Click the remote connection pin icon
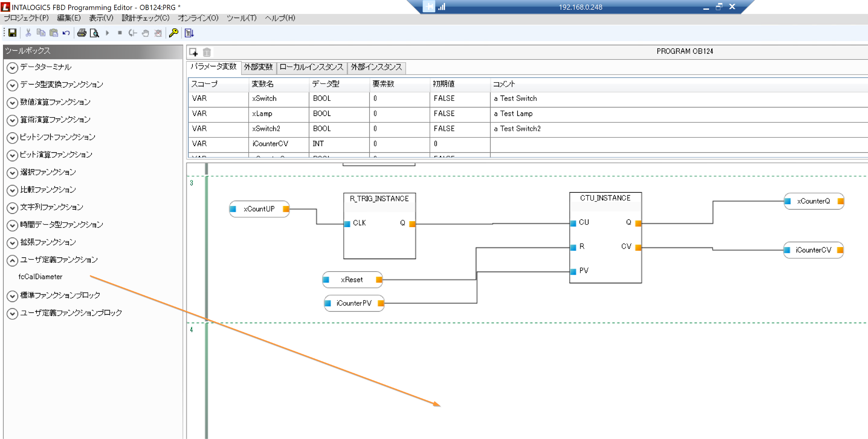This screenshot has width=868, height=439. pyautogui.click(x=428, y=7)
